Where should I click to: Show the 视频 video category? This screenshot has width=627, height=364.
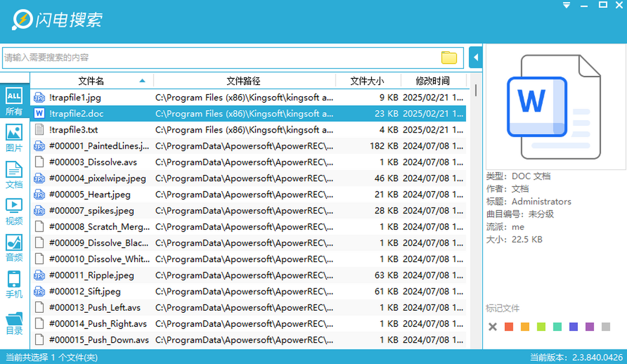point(14,210)
